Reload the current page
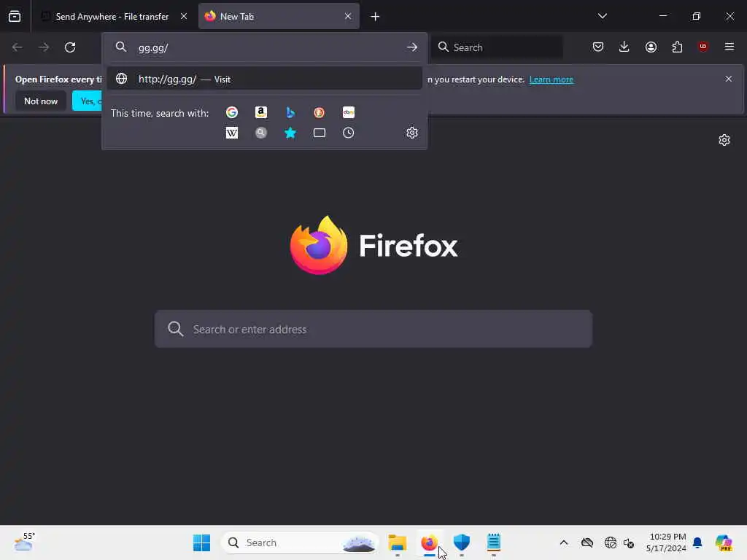Image resolution: width=747 pixels, height=560 pixels. pyautogui.click(x=70, y=47)
